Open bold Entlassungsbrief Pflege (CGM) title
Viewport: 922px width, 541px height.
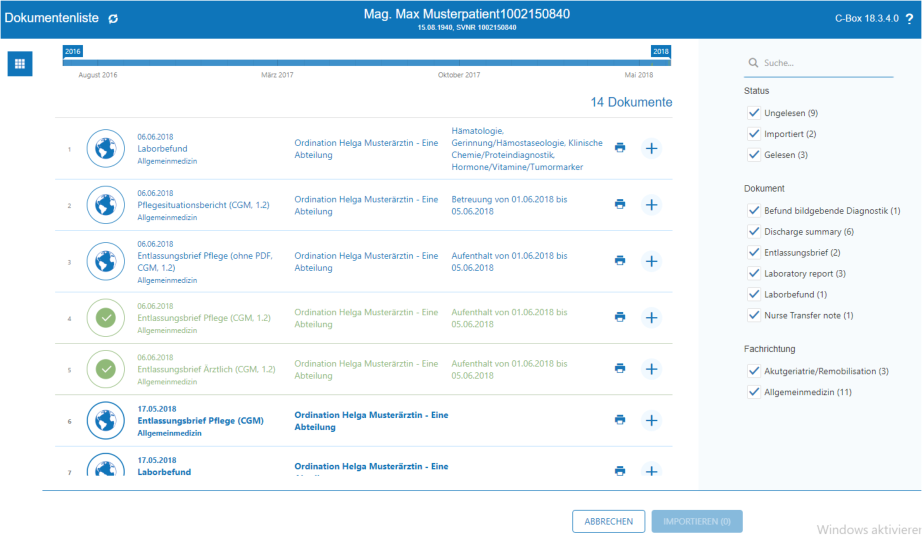click(201, 420)
